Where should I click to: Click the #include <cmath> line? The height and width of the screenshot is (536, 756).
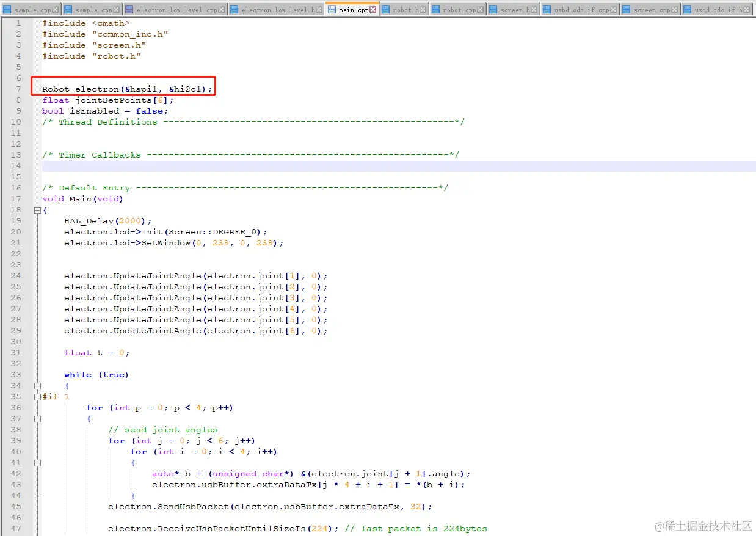[86, 23]
